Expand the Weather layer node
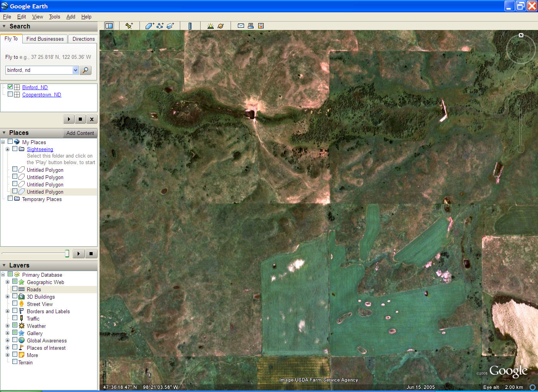Viewport: 538px width, 392px height. click(x=7, y=326)
